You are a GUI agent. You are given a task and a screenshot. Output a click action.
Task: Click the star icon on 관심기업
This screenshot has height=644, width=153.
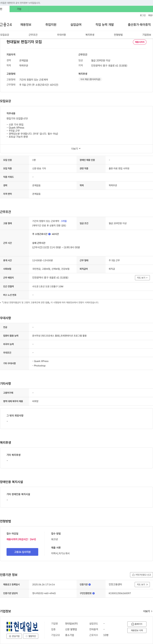(x=10, y=636)
